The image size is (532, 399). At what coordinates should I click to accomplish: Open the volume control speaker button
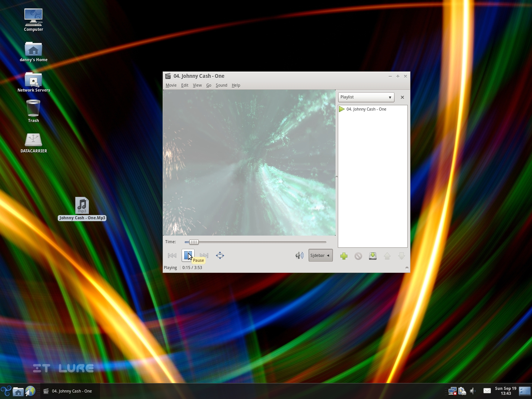tap(299, 255)
